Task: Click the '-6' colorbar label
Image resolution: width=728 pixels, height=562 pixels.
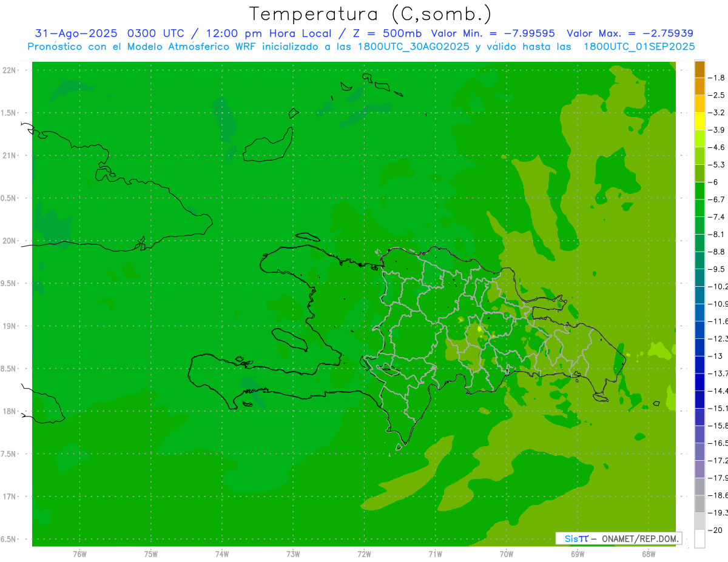Action: pyautogui.click(x=713, y=182)
